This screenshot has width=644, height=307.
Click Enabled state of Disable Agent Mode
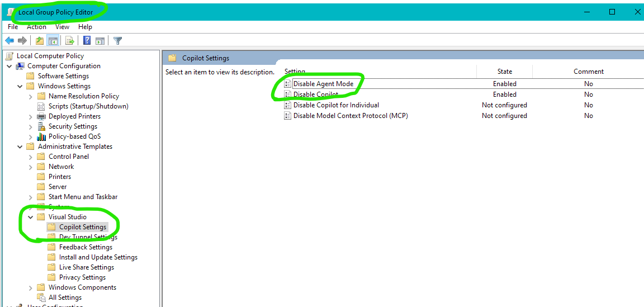pyautogui.click(x=505, y=84)
